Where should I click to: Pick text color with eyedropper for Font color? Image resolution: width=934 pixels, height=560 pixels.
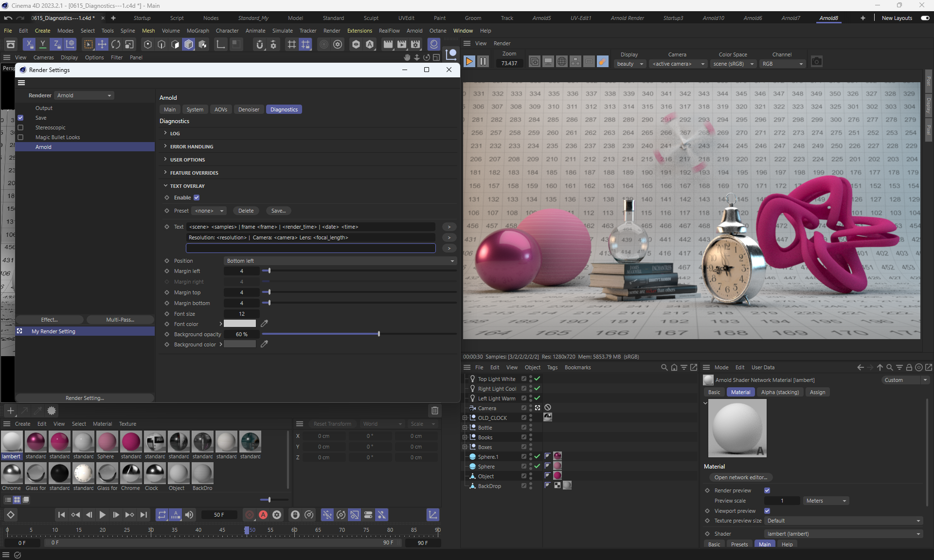[264, 324]
